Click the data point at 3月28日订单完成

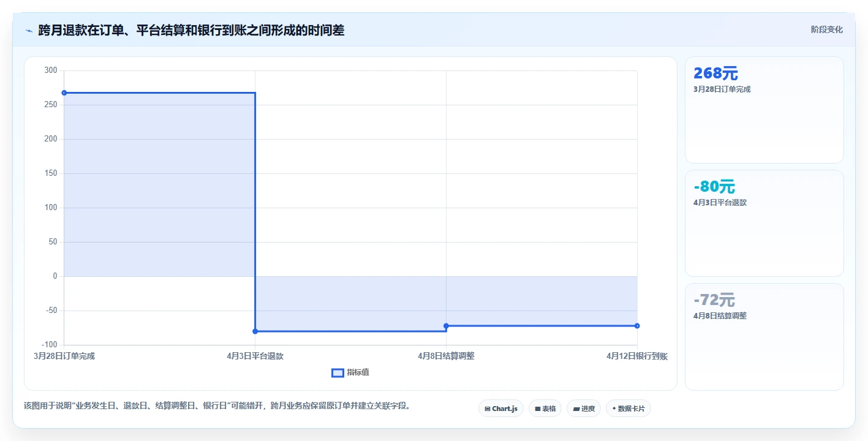(64, 92)
